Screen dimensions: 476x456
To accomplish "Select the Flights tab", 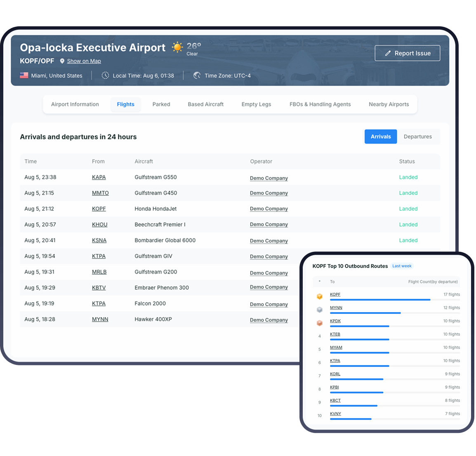I will [126, 104].
